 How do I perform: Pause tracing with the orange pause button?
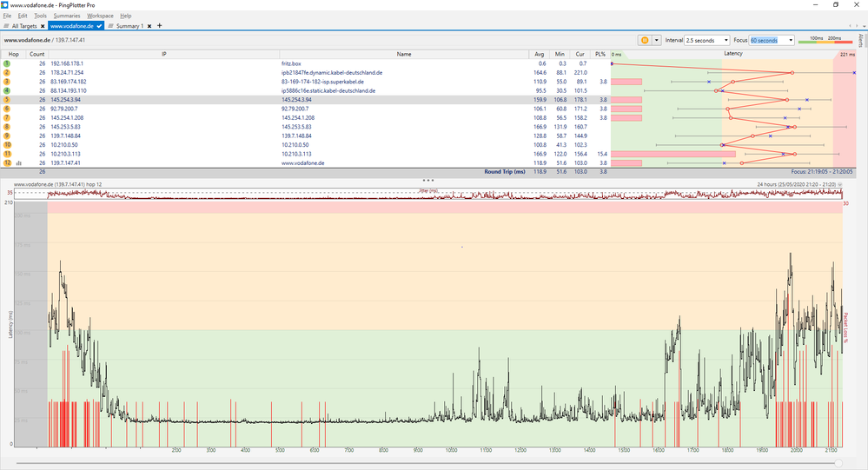pos(644,40)
